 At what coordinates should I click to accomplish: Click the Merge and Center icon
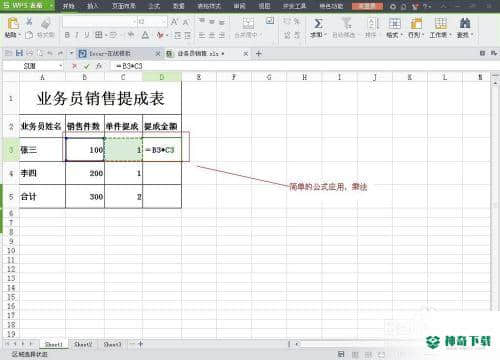(x=248, y=23)
